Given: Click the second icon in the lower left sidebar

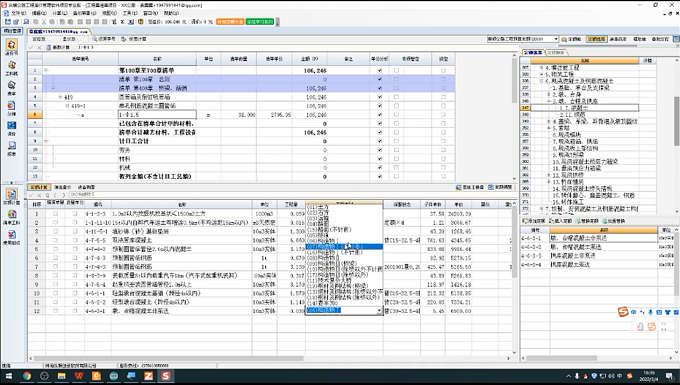Looking at the screenshot, I should (12, 214).
